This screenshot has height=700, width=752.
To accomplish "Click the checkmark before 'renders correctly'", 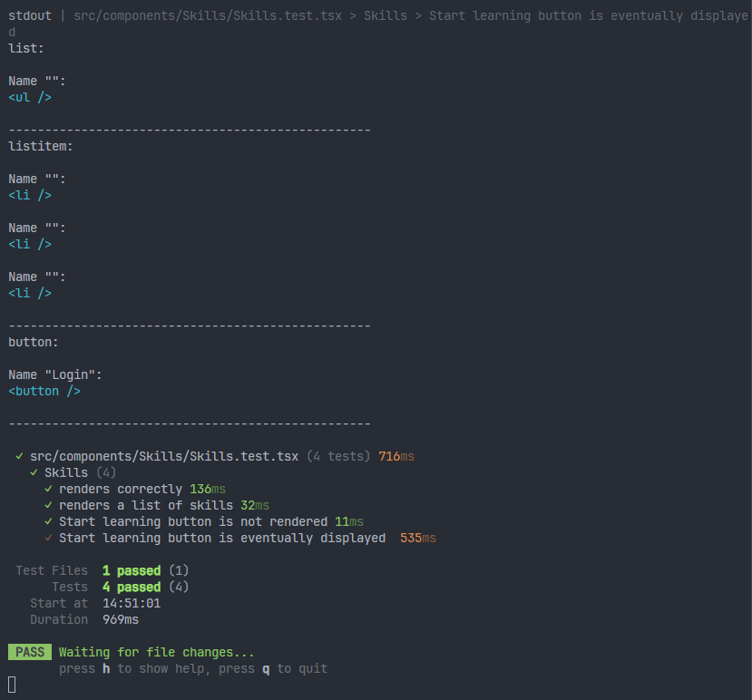I will 49,489.
